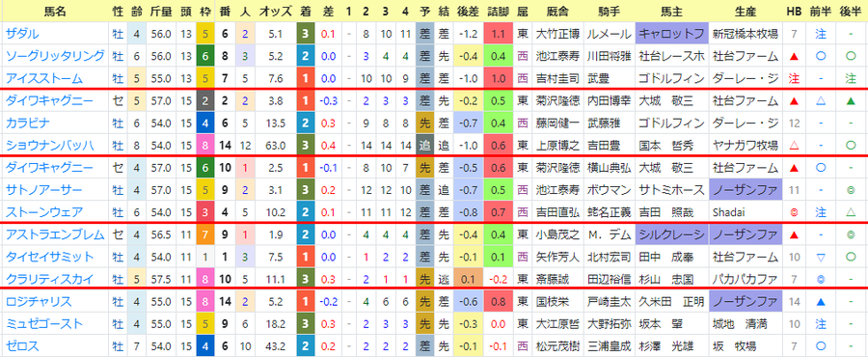Select jockey cell 武豊
Screen dimensions: 868x357
coord(609,78)
